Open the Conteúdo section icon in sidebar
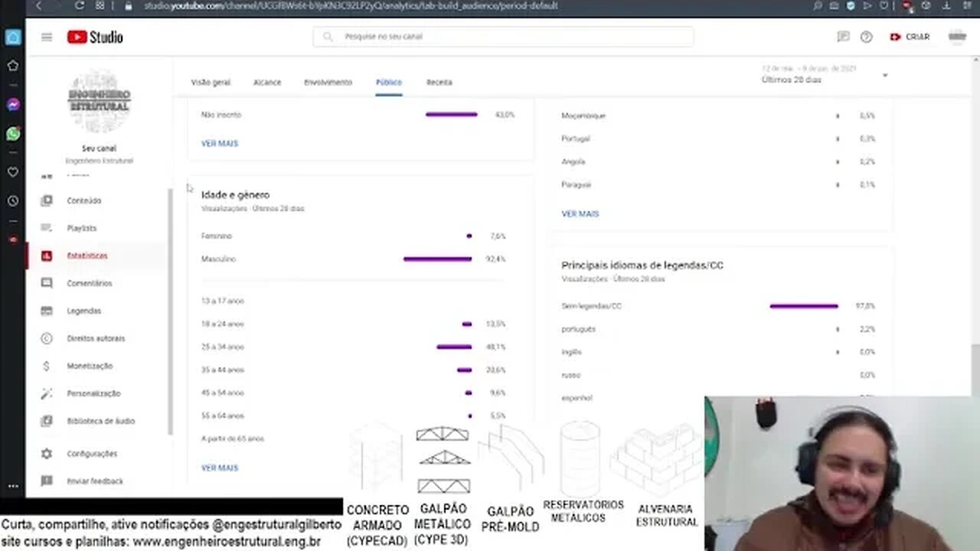Image resolution: width=980 pixels, height=551 pixels. coord(47,201)
